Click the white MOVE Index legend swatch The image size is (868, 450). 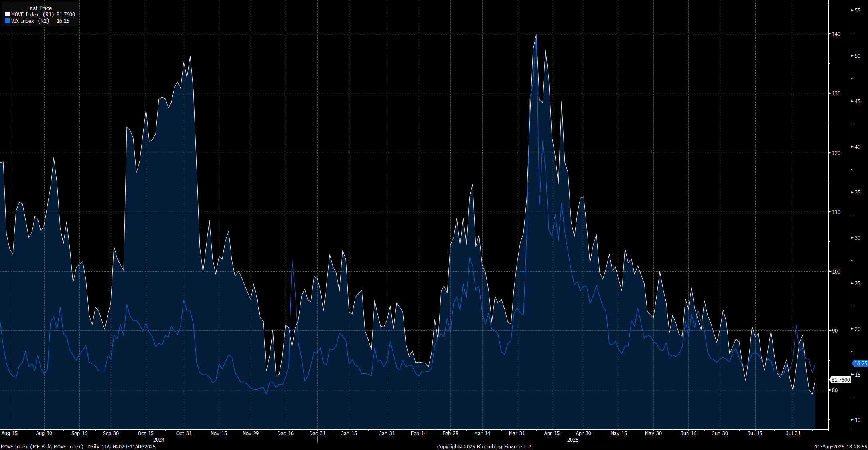7,14
